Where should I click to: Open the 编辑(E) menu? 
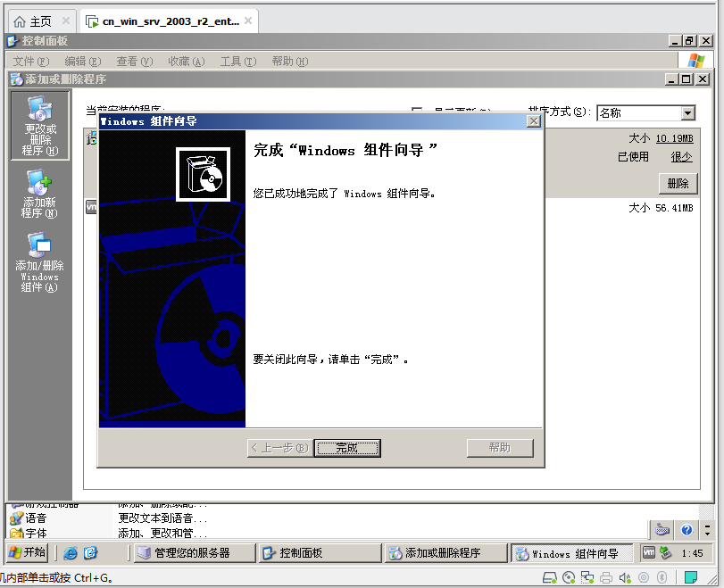83,61
